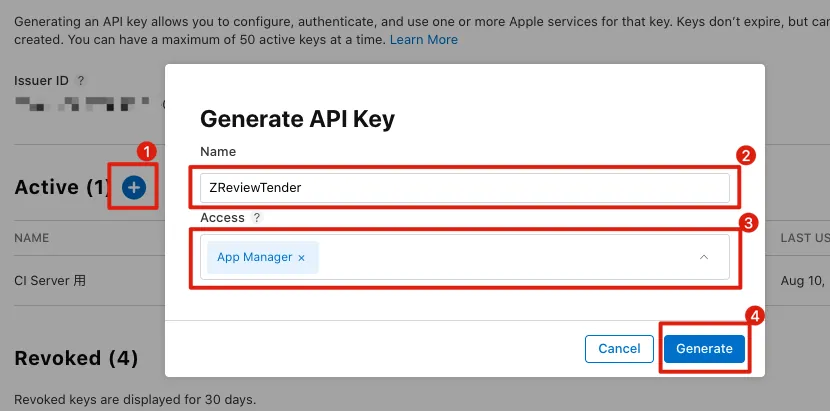Select the CI Server 用 key row
The width and height of the screenshot is (830, 411).
point(50,281)
